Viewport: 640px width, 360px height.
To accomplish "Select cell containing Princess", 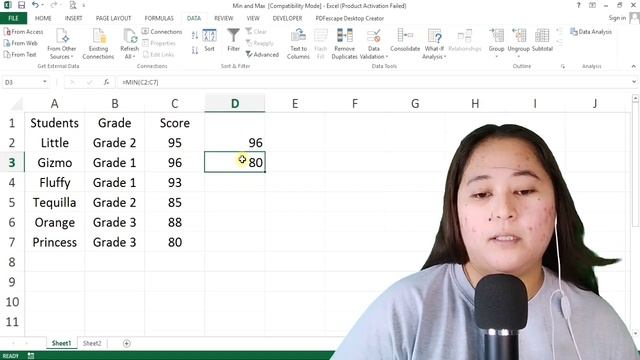I will 54,242.
